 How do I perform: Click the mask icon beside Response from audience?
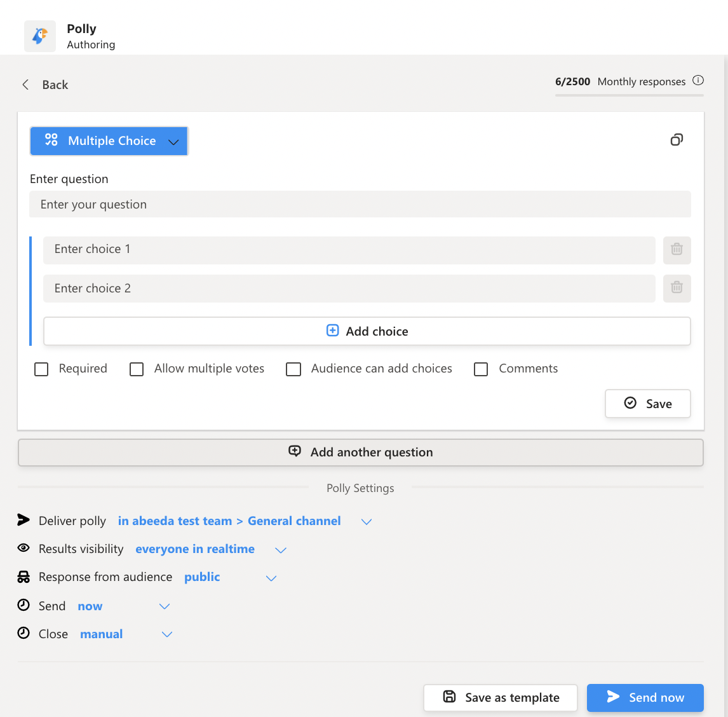(23, 577)
